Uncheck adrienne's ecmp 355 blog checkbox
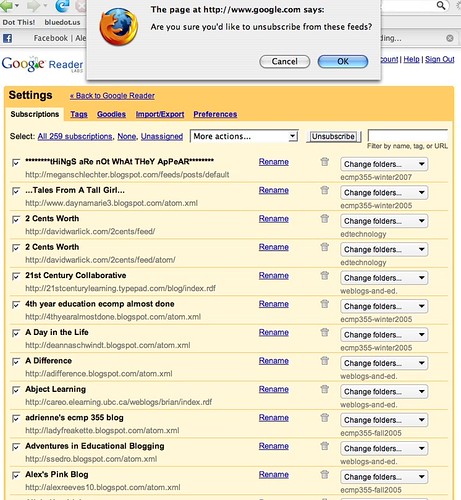 (x=16, y=419)
